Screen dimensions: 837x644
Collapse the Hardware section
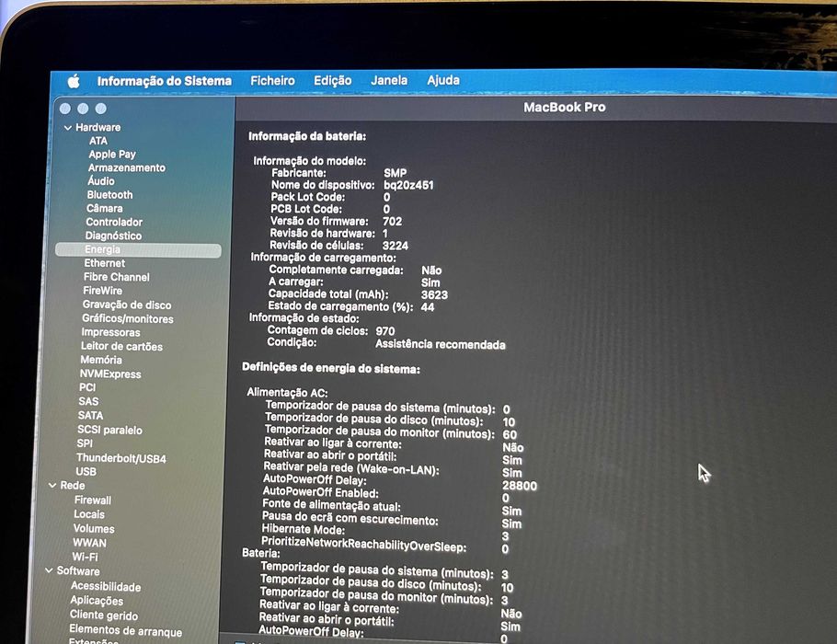pos(68,128)
